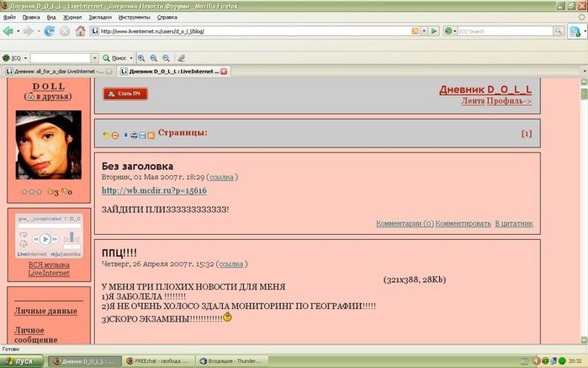Image resolution: width=588 pixels, height=368 pixels.
Task: Click the grey Stop loading button
Action: click(x=65, y=31)
